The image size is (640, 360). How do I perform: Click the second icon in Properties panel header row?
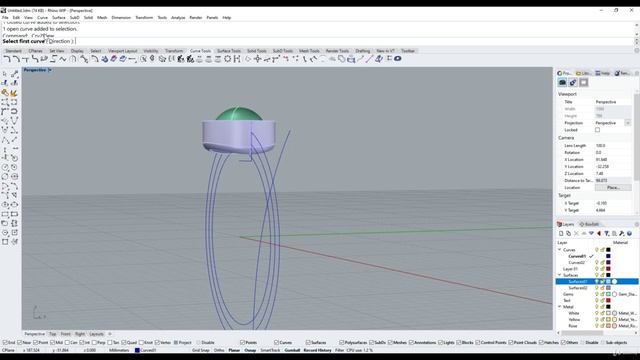tap(573, 82)
